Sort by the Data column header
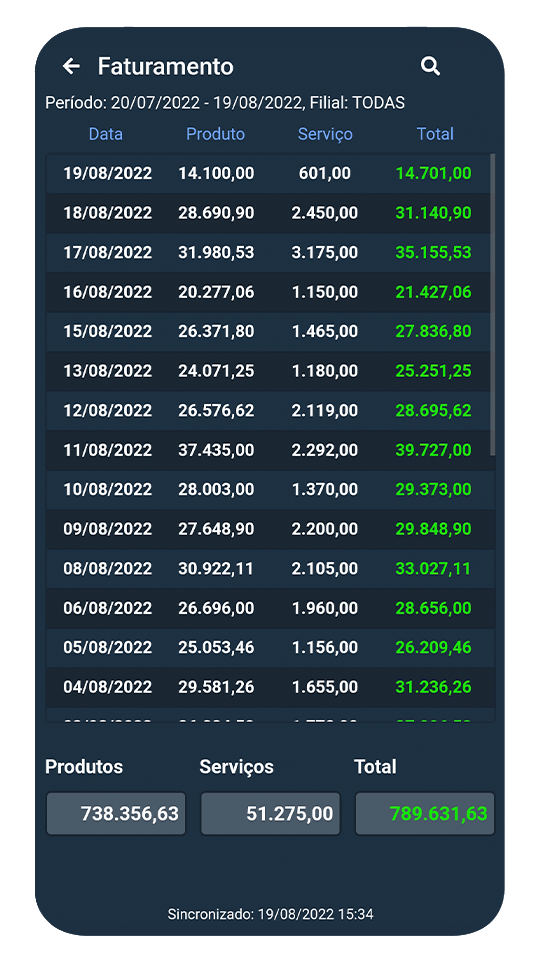 (106, 134)
